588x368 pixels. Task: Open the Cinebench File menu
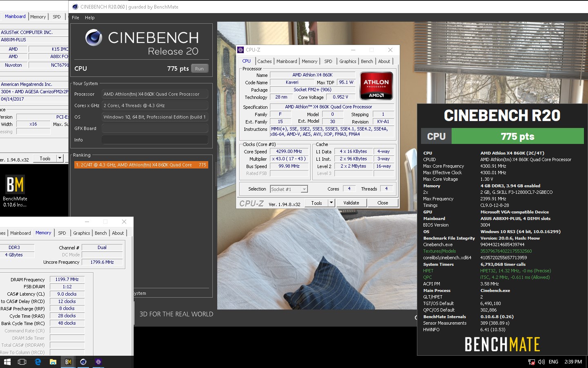76,18
